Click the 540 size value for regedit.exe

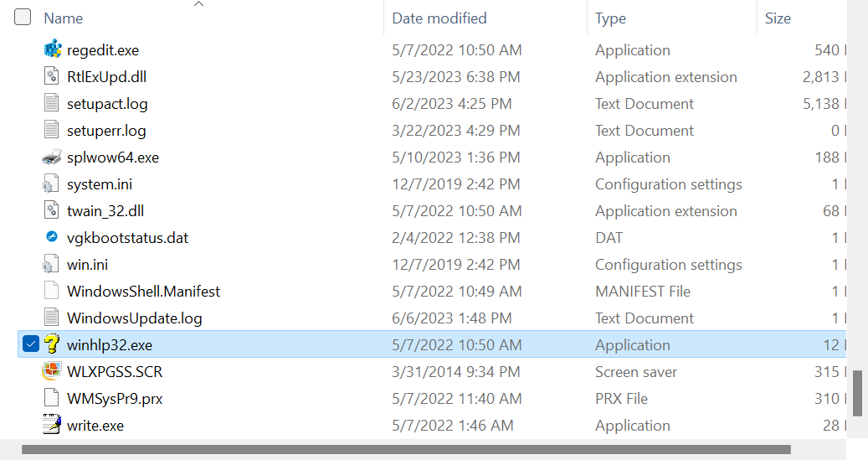coord(827,50)
